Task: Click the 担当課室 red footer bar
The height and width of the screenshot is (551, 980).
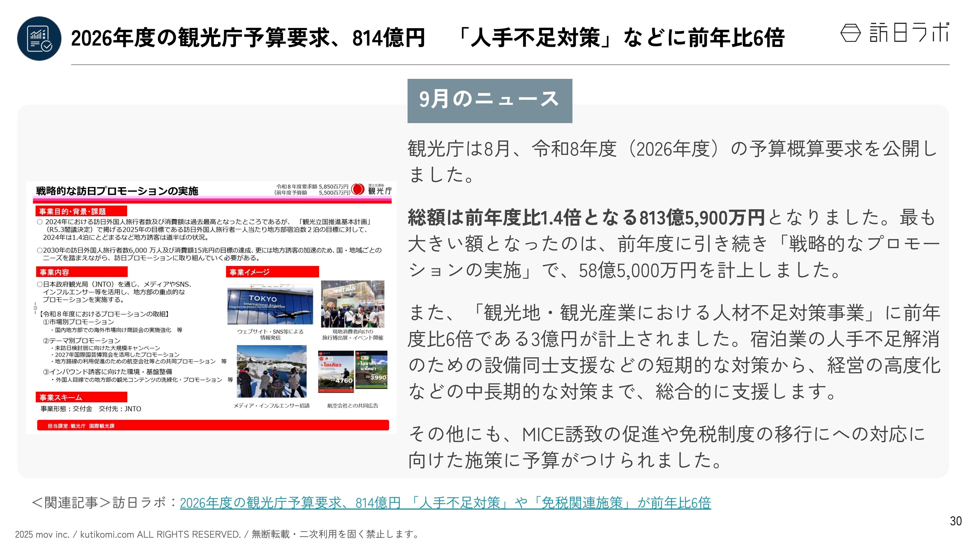Action: click(213, 425)
